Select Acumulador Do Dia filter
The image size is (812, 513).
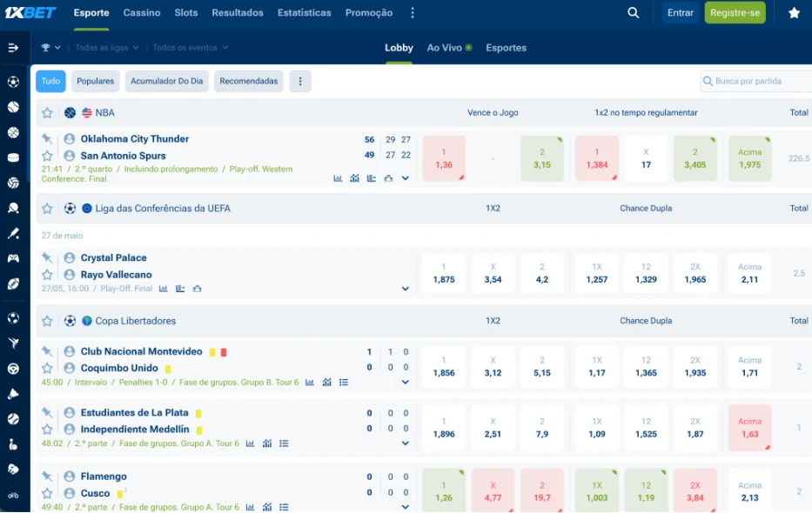(x=167, y=81)
